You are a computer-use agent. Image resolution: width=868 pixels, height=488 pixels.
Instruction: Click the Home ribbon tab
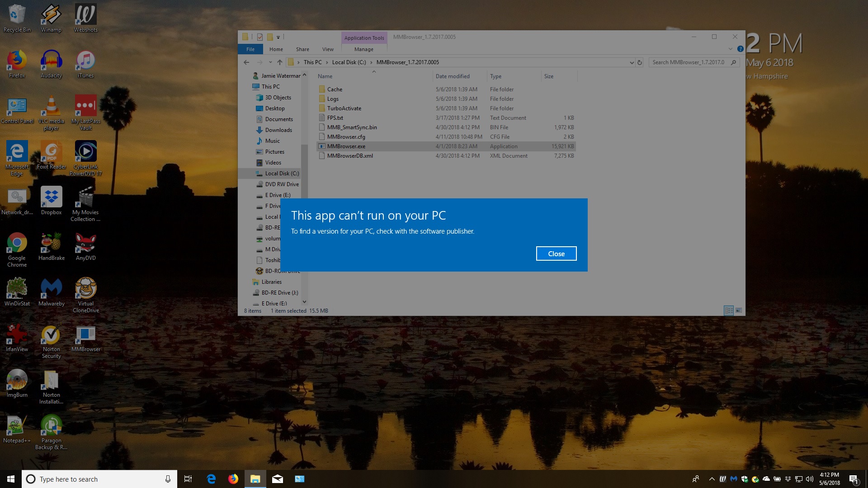point(276,49)
